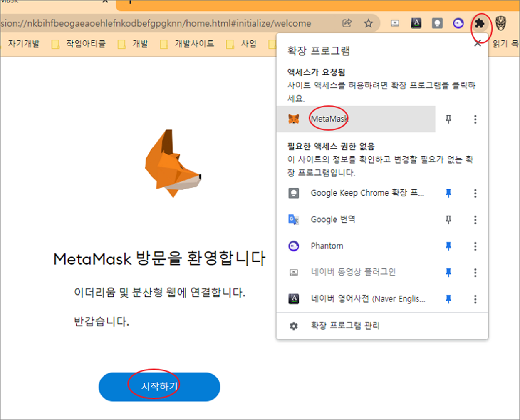
Task: Open more options for MetaMask
Action: click(x=475, y=119)
